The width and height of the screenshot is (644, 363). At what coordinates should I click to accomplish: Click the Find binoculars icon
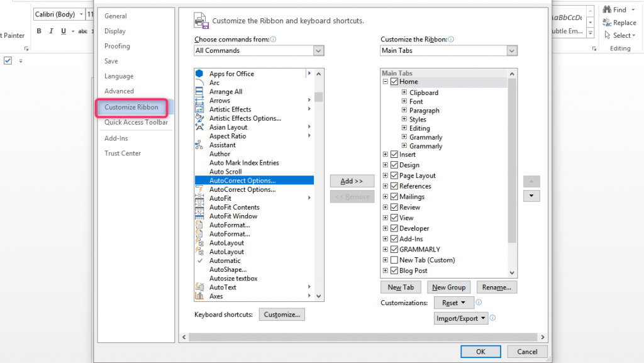coord(607,9)
